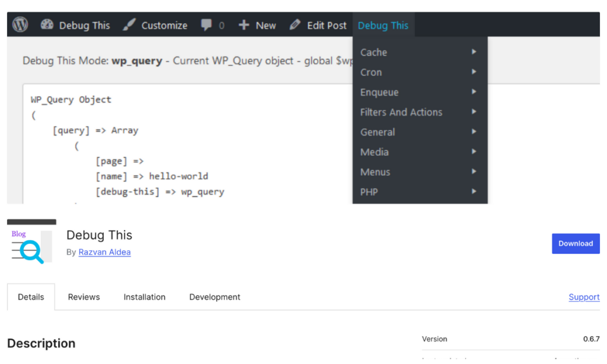Select the Filters And Actions menu entry
The width and height of the screenshot is (607, 364).
tap(401, 112)
